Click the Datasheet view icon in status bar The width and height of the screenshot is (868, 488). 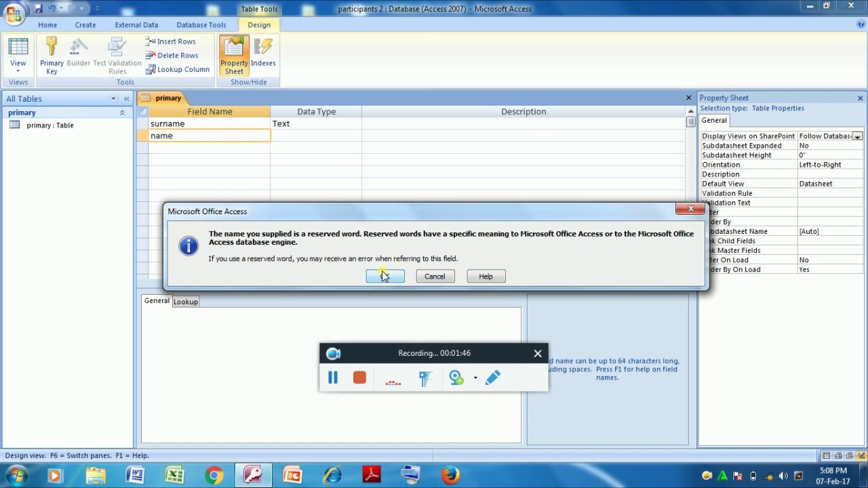pos(827,455)
